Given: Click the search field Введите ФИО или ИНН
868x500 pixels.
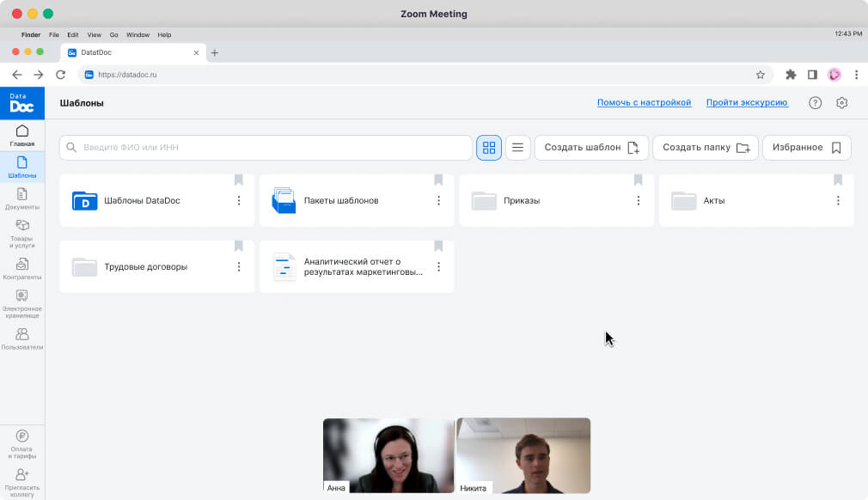Looking at the screenshot, I should point(266,148).
